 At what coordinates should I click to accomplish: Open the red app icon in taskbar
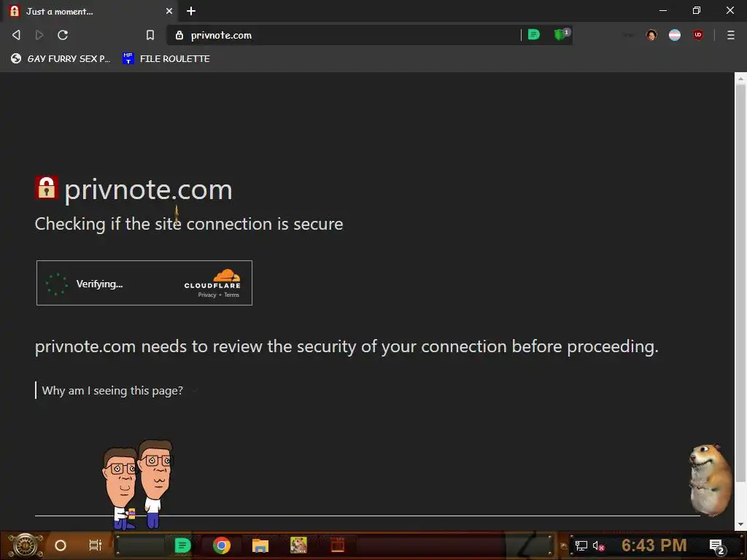click(337, 545)
